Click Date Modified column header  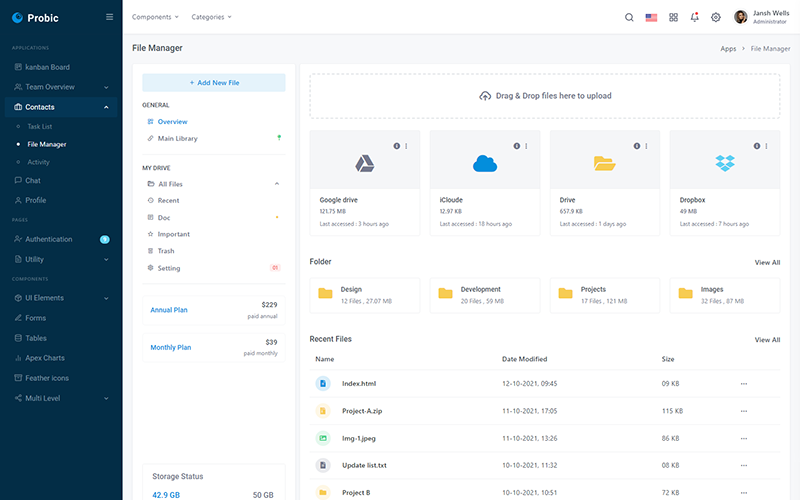point(524,359)
